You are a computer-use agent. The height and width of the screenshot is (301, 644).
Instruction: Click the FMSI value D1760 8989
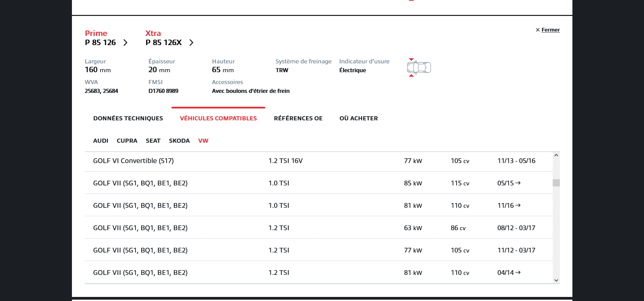coord(163,91)
